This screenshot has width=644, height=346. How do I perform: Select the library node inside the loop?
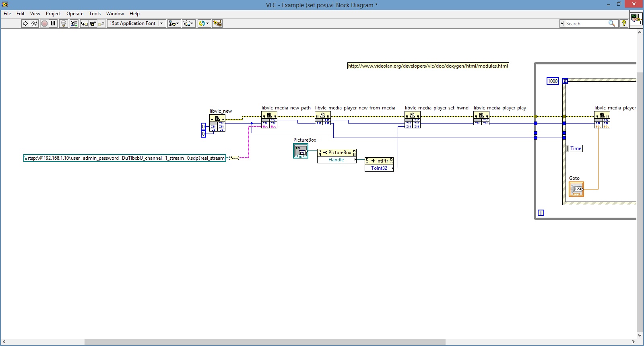click(x=602, y=120)
